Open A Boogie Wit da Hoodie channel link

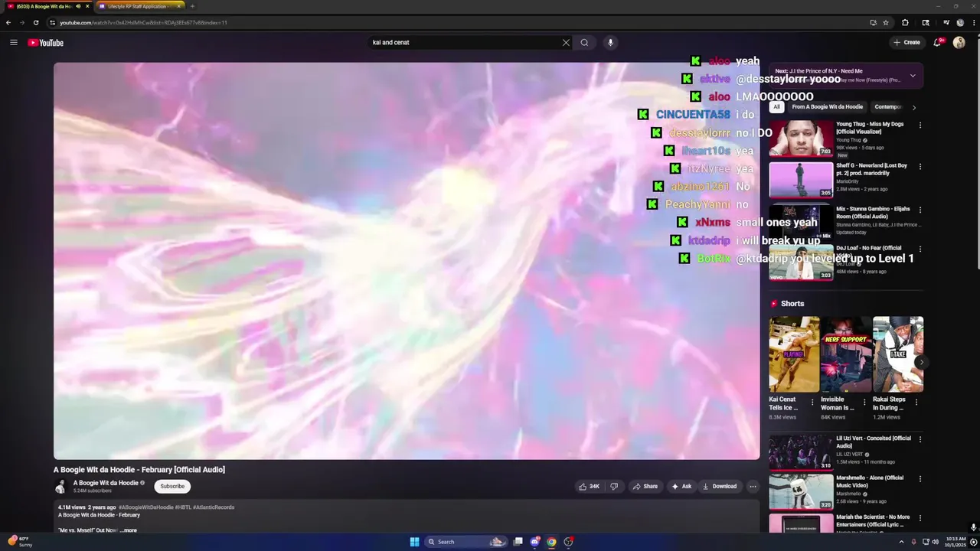pos(106,483)
